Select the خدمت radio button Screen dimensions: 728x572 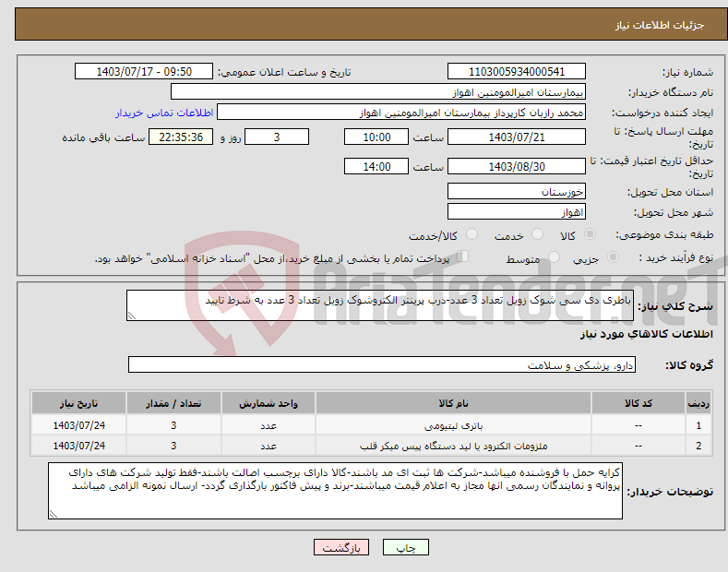pos(537,234)
